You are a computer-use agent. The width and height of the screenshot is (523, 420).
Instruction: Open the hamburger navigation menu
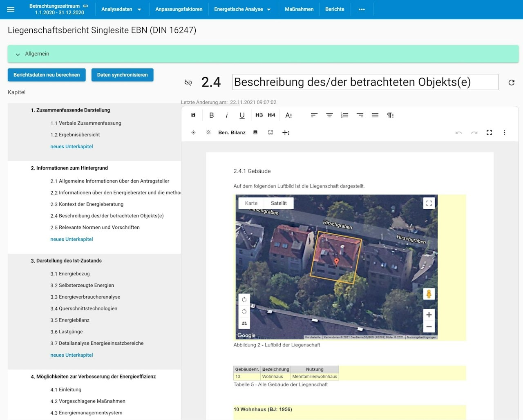pos(11,9)
